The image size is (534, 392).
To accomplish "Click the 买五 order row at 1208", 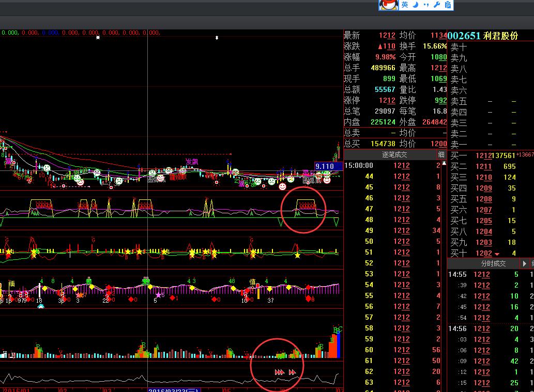I will [491, 199].
